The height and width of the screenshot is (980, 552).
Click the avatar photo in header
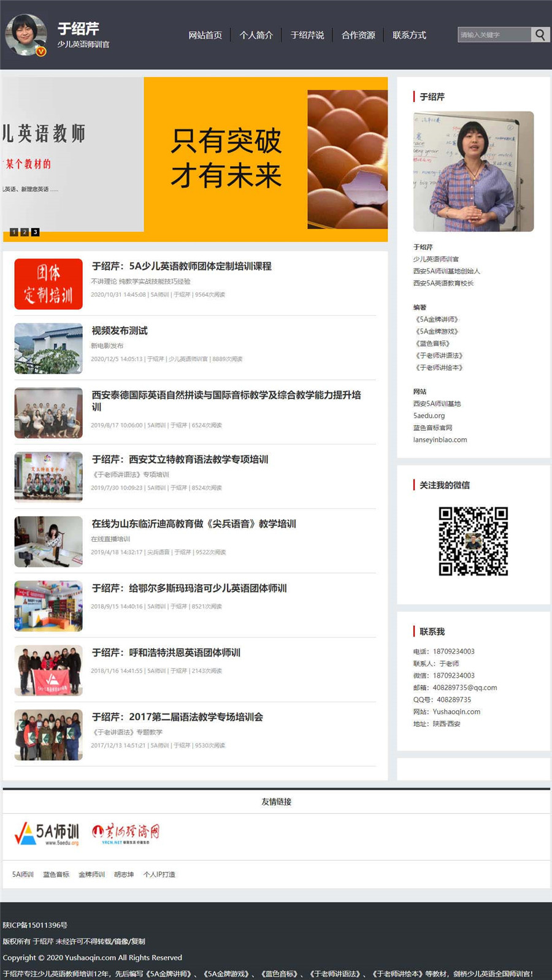pos(26,35)
